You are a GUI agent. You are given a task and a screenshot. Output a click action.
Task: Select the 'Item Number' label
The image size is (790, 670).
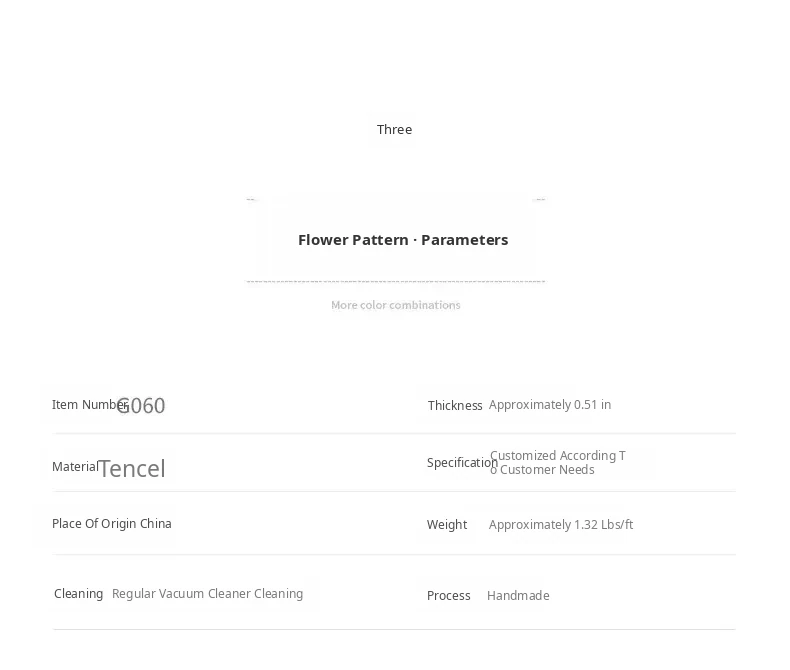coord(90,405)
